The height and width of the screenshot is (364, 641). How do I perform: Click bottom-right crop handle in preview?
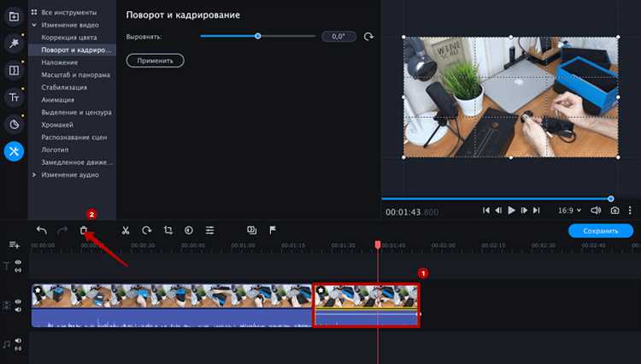coord(618,157)
